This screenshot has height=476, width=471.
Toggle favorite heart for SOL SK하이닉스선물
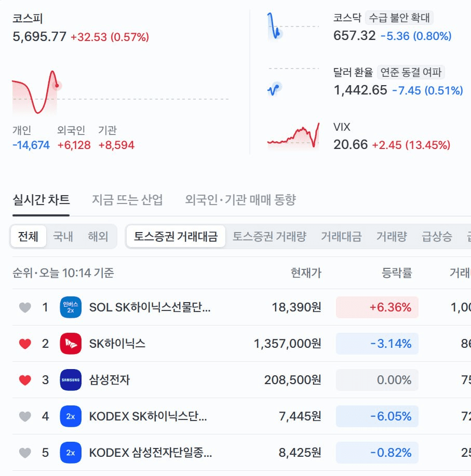coord(25,307)
